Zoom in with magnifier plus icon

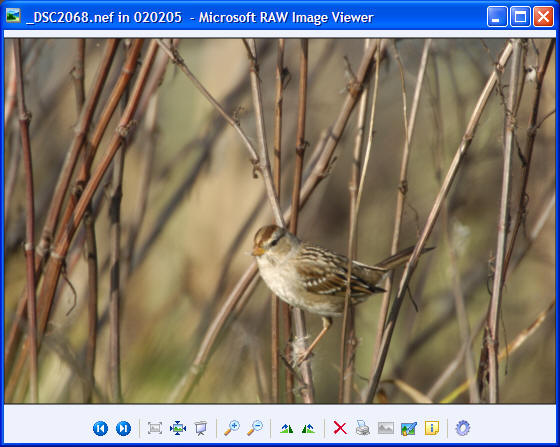[232, 428]
